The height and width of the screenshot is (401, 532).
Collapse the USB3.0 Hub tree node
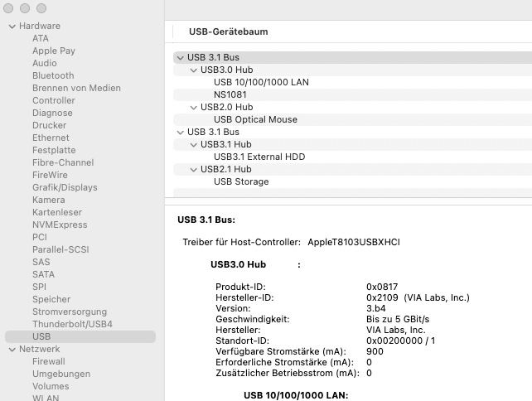click(194, 70)
